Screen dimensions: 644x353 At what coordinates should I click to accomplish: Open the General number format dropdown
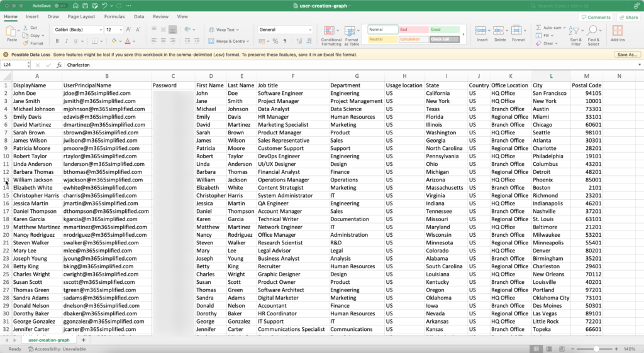pos(310,30)
